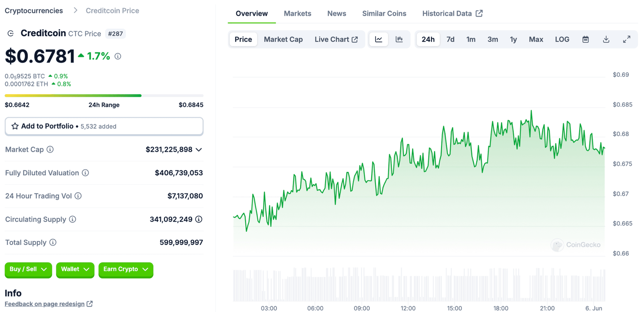644x312 pixels.
Task: Expand chart to fullscreen icon
Action: click(x=627, y=39)
